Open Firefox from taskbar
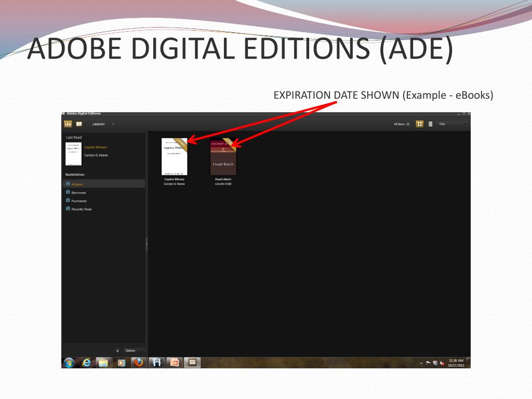This screenshot has height=399, width=532. click(x=138, y=363)
